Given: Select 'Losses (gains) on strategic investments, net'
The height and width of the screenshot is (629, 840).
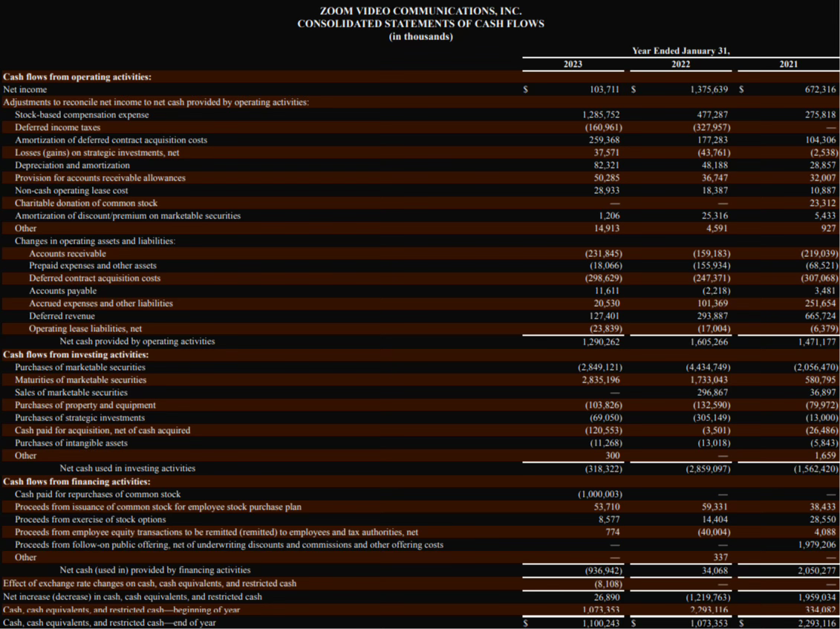Looking at the screenshot, I should pos(97,153).
